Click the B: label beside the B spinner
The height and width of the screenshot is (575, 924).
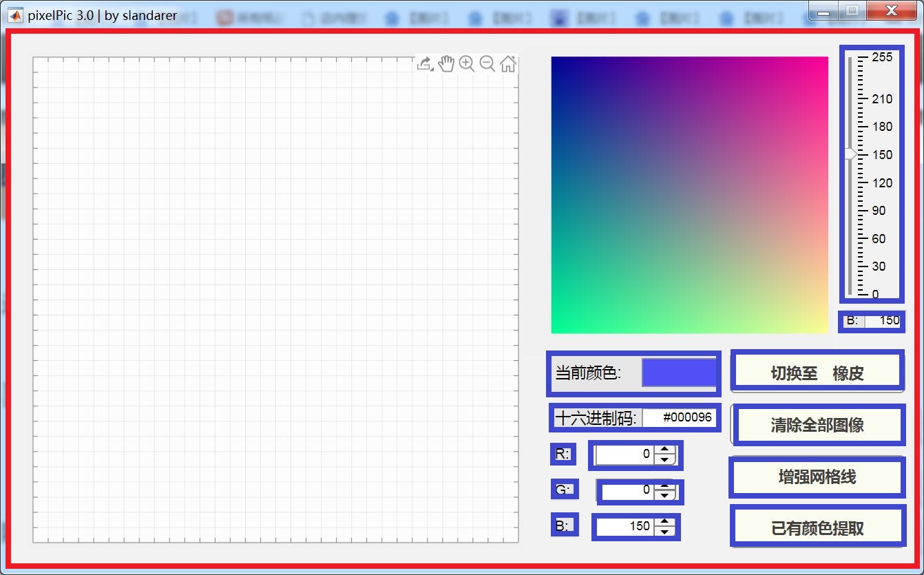[x=563, y=525]
